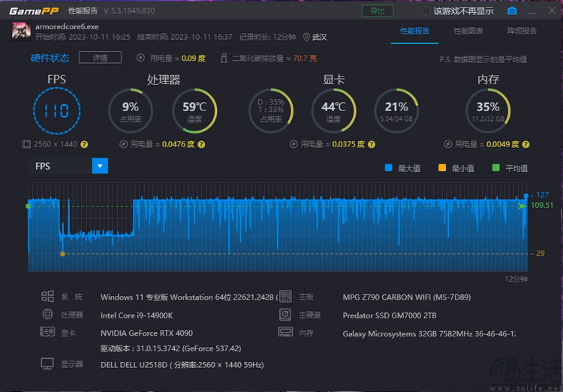The image size is (563, 392).
Task: Click the 硬件状态 heading link
Action: (50, 58)
